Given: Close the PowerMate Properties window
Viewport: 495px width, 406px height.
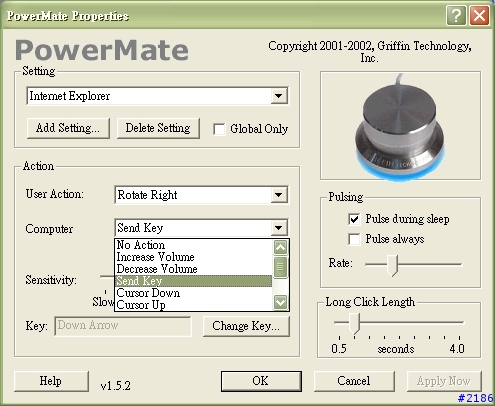Looking at the screenshot, I should click(x=479, y=15).
